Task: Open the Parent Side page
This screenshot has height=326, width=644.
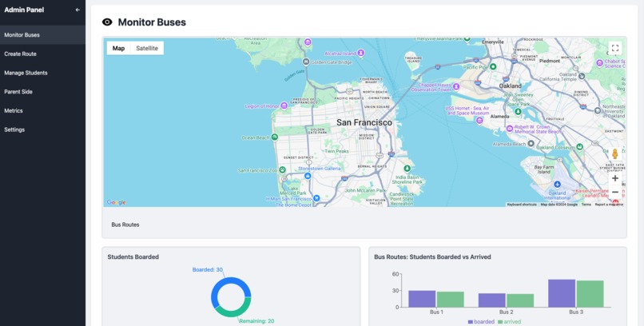Action: [42, 92]
